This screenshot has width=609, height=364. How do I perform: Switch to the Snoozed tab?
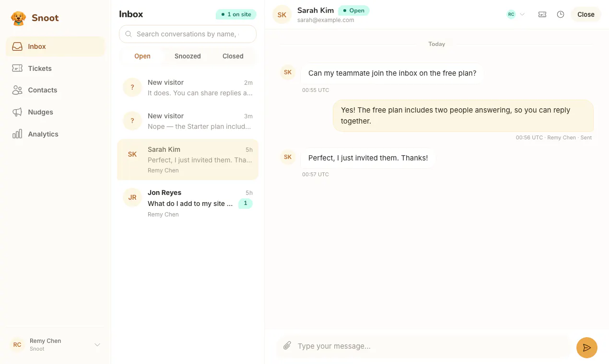click(187, 56)
